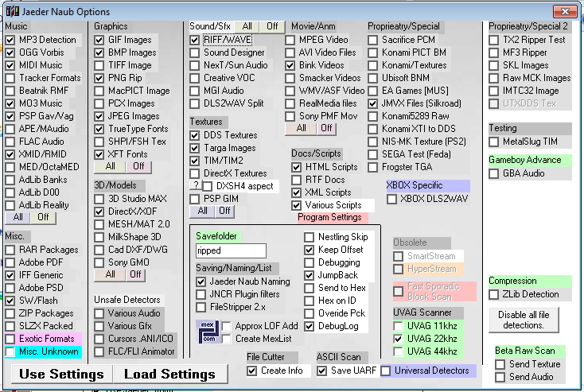Enable the MP3 Detection checkbox
This screenshot has height=392, width=584.
tap(10, 40)
